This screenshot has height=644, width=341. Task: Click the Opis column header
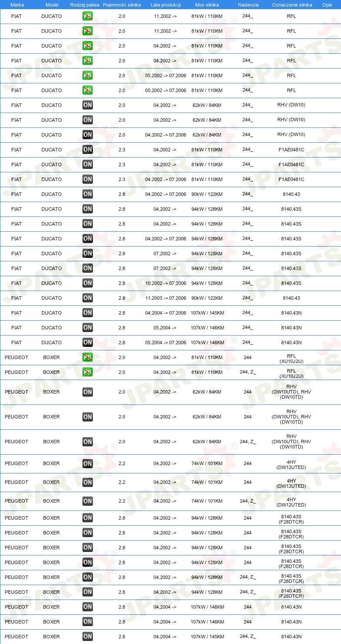(x=327, y=5)
